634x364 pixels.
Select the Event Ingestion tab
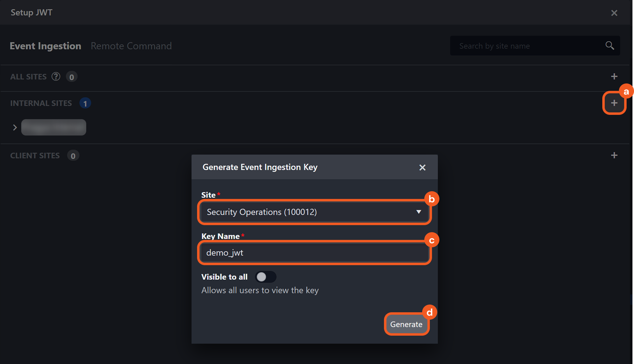46,46
